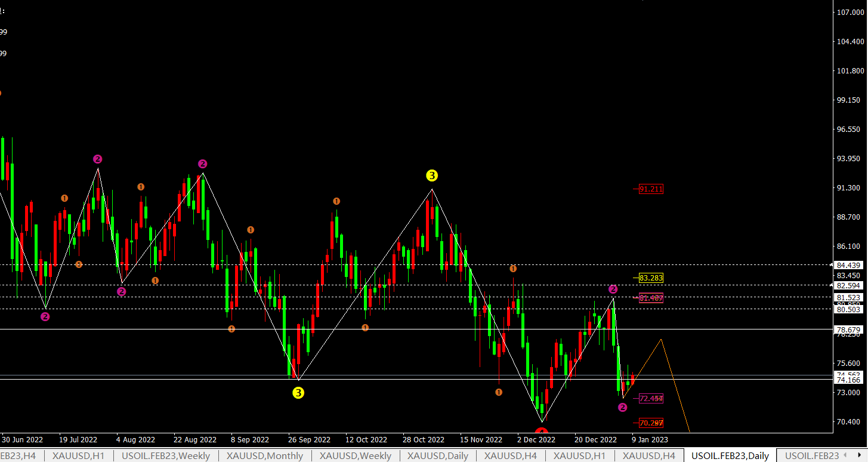Screen dimensions: 868x462
Task: Select the red 91.211 price label
Action: click(651, 189)
